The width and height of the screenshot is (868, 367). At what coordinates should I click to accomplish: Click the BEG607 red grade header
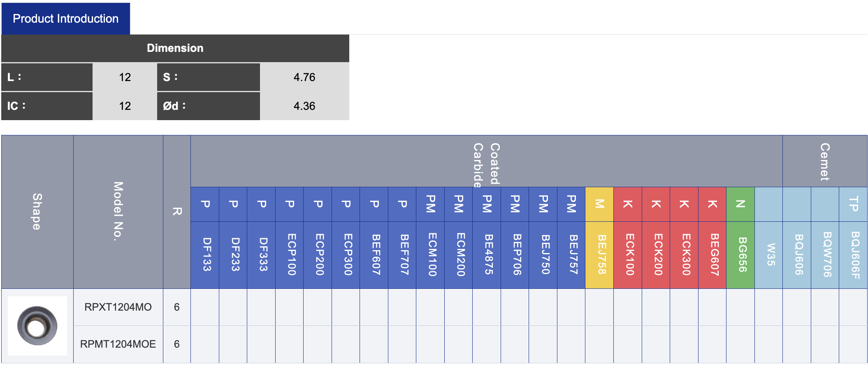tap(712, 255)
